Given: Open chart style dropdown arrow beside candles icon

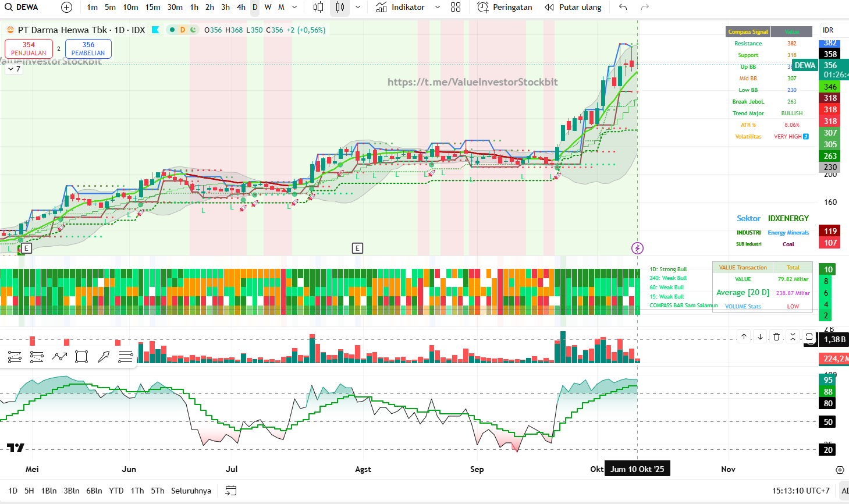Looking at the screenshot, I should tap(358, 7).
